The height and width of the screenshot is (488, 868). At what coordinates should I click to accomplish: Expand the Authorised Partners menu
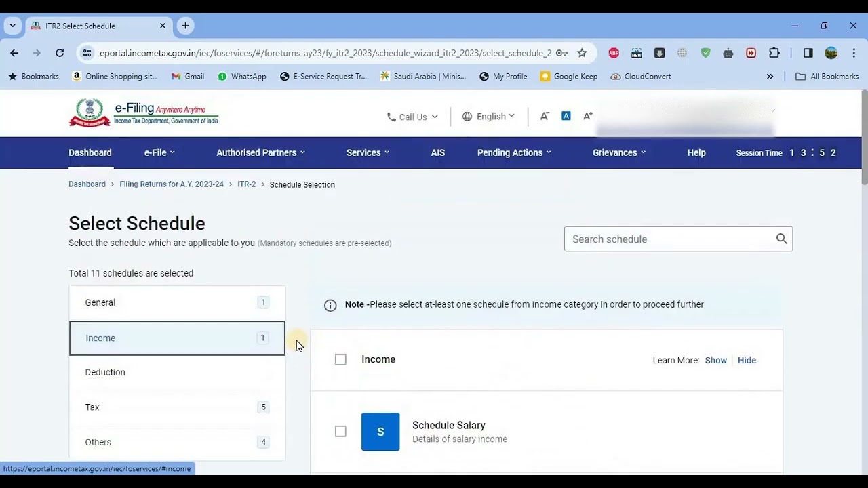[x=261, y=152]
